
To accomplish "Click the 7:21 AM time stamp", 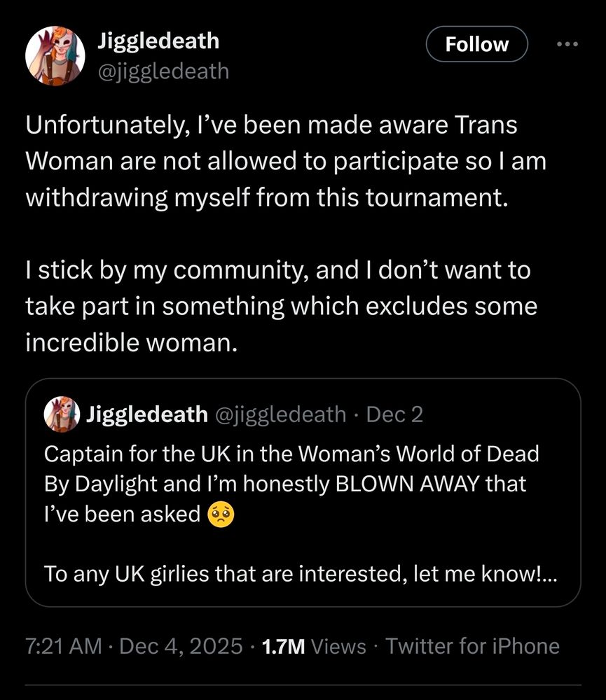I will click(x=64, y=645).
